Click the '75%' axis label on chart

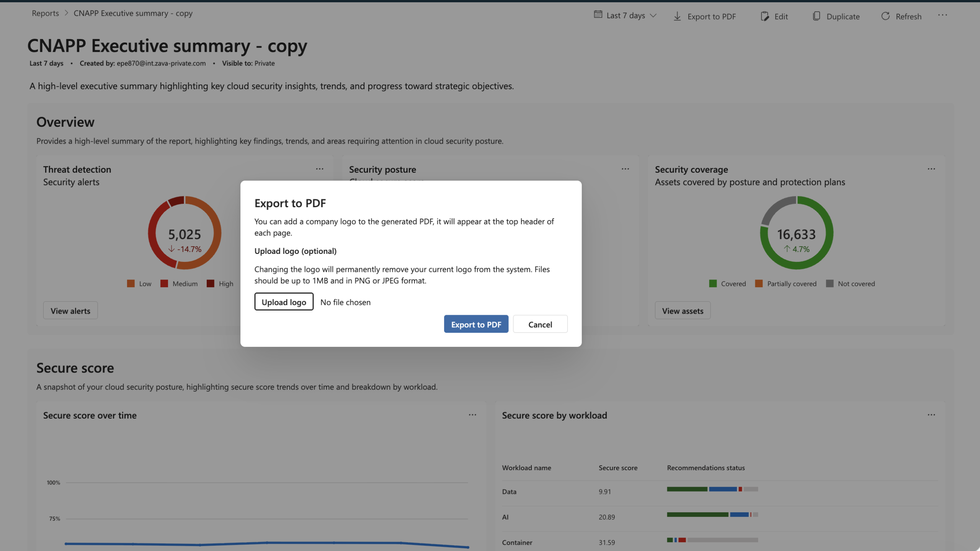tap(54, 518)
